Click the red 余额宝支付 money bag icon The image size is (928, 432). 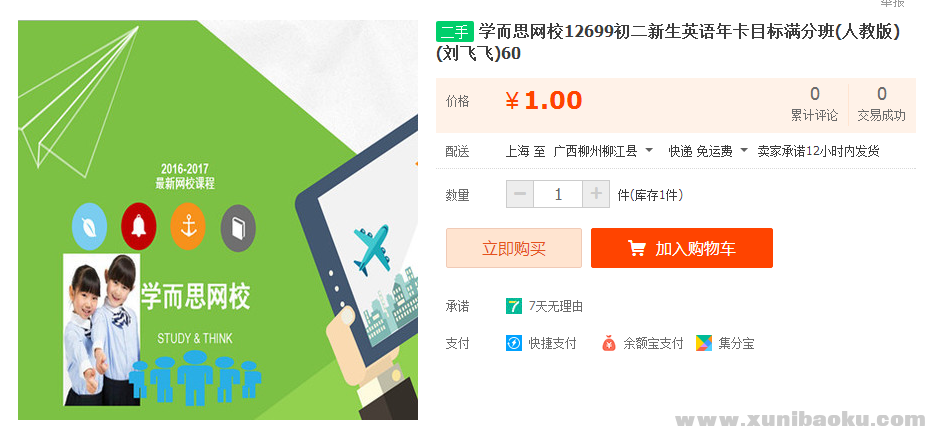pos(609,343)
